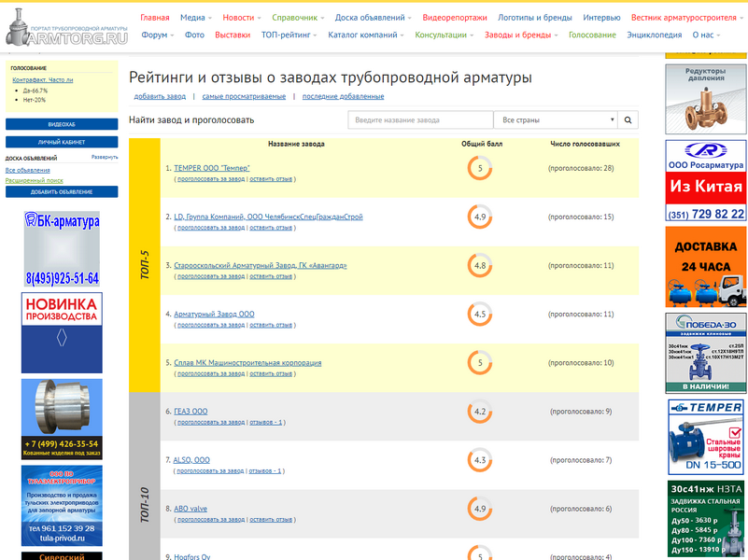Open the TEMPER ball valves banner
Screen dimensions: 748x560
[x=706, y=437]
